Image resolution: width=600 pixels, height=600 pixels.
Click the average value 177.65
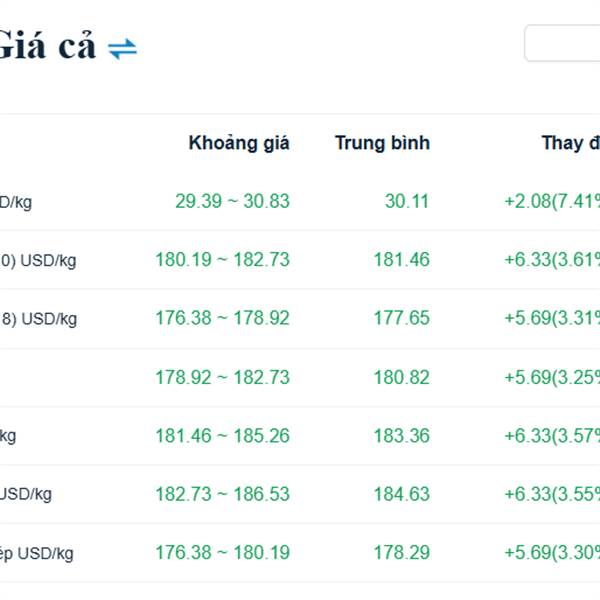click(x=401, y=318)
